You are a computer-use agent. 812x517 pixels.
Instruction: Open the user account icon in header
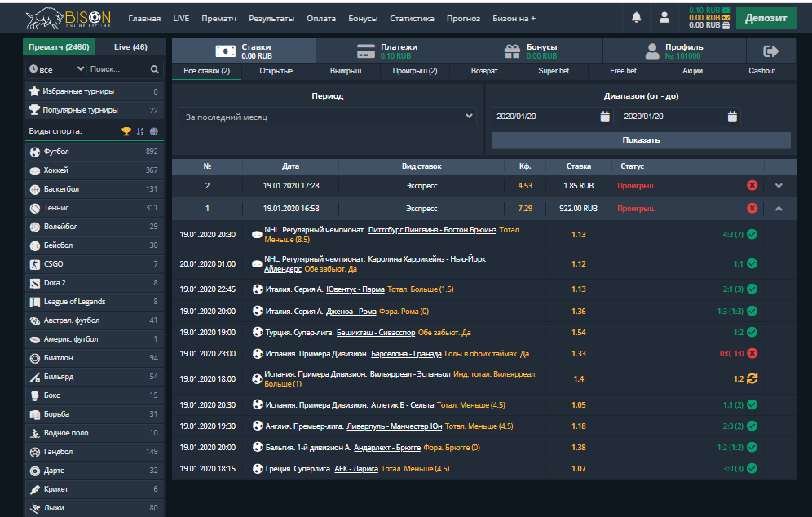pos(664,17)
